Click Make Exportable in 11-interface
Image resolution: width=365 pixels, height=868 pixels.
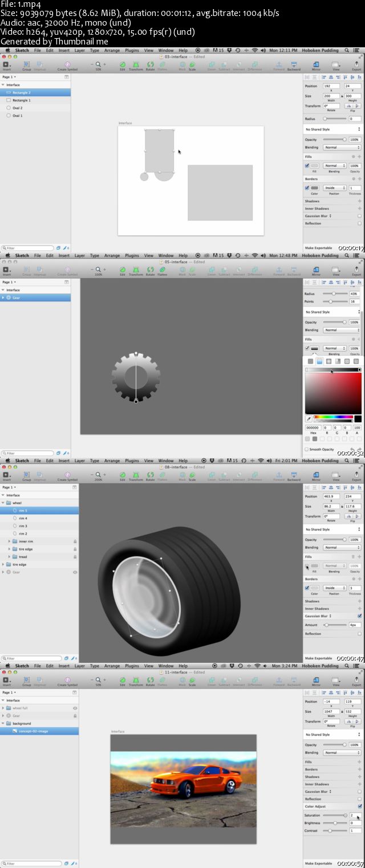pos(318,863)
